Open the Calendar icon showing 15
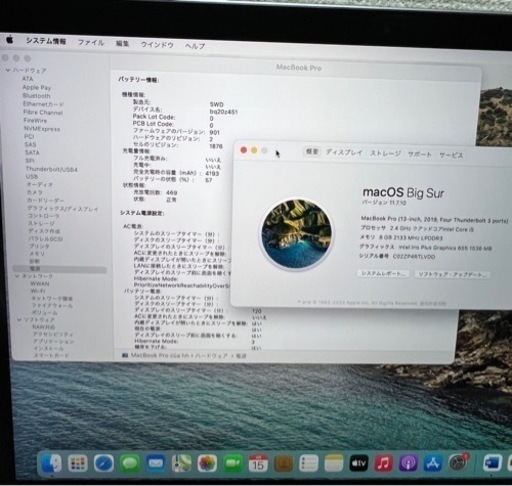 tap(258, 463)
